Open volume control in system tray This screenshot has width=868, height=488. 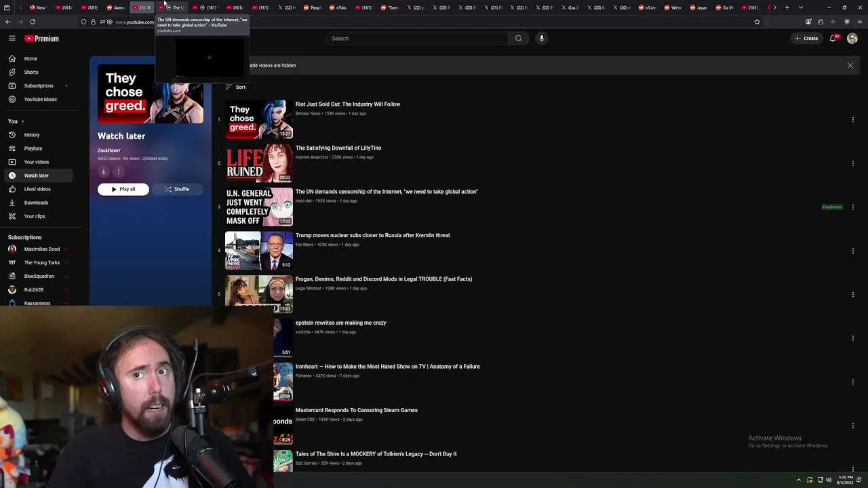(x=829, y=480)
